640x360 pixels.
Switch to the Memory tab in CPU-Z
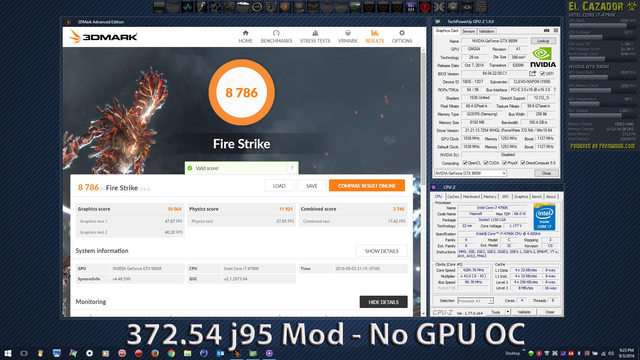click(490, 197)
